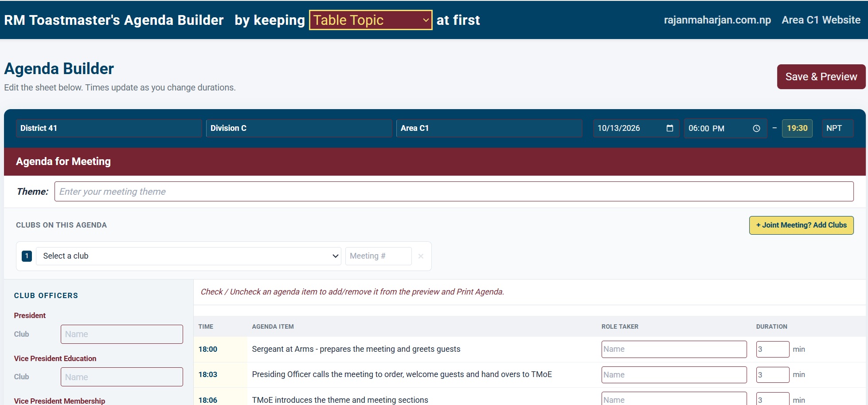Edit the Division C field
Screen dimensions: 868x405
coord(299,128)
